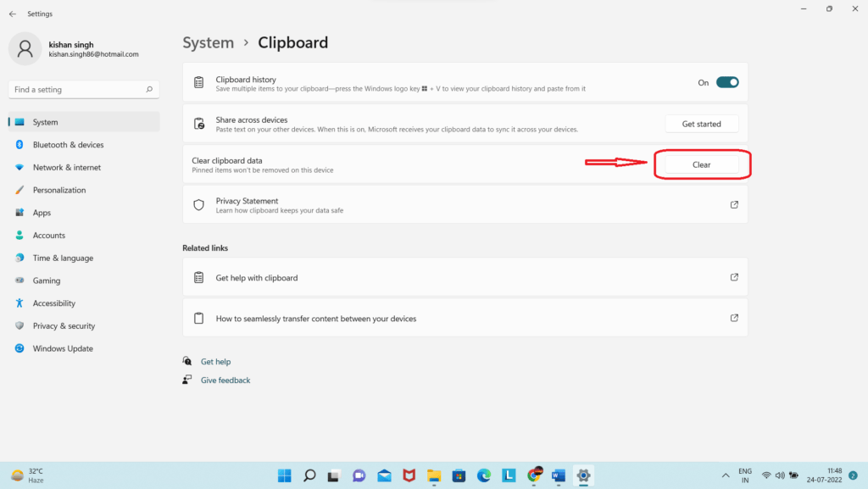Click Get started for Share across devices
Image resolution: width=868 pixels, height=489 pixels.
pyautogui.click(x=701, y=124)
